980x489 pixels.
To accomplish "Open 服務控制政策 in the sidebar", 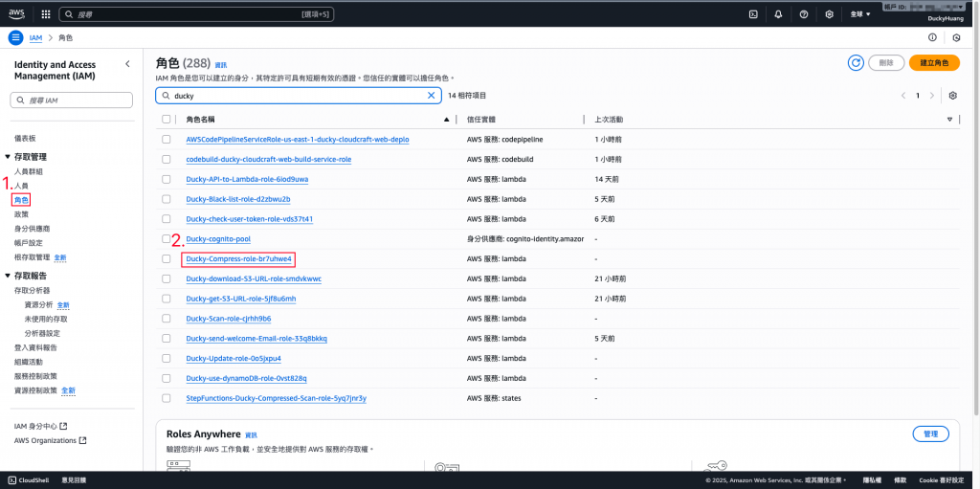I will point(35,376).
